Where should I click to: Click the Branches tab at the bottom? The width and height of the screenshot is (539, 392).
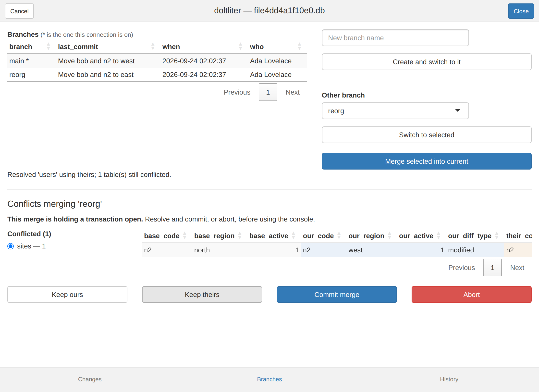tap(269, 379)
